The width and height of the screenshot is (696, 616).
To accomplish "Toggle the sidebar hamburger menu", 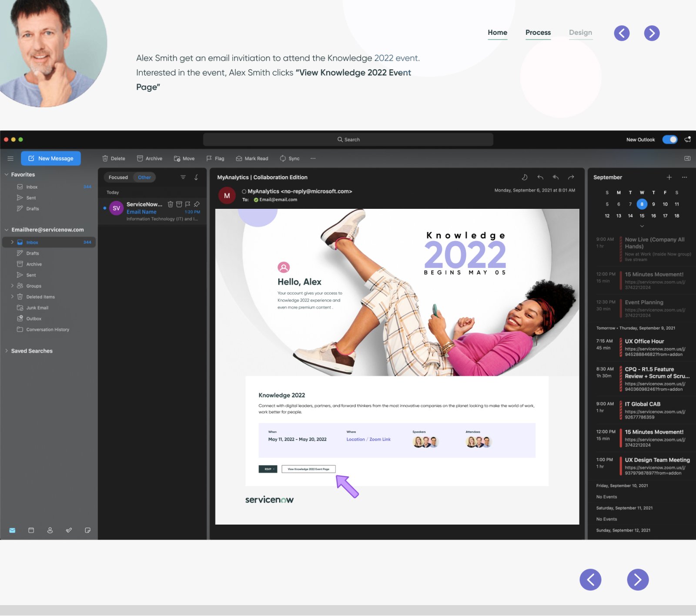I will (10, 158).
